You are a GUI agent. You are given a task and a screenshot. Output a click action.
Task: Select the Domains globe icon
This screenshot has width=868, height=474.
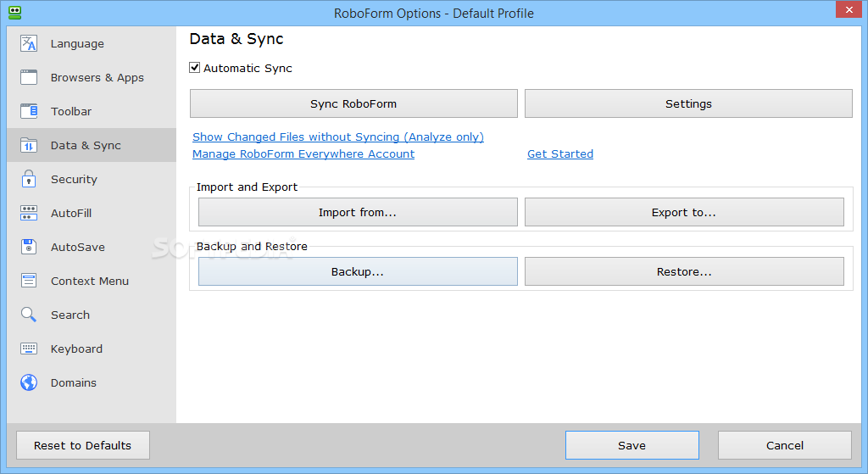pos(29,382)
